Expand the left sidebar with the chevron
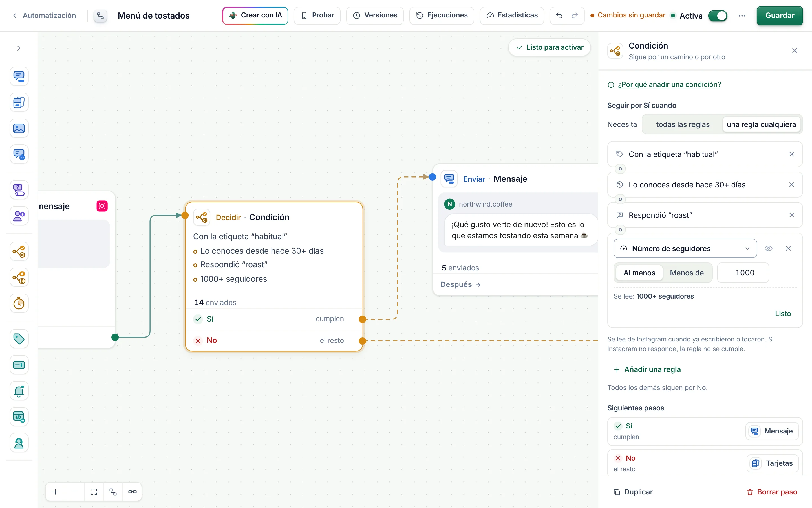Screen dimensions: 812x508 click(x=19, y=48)
